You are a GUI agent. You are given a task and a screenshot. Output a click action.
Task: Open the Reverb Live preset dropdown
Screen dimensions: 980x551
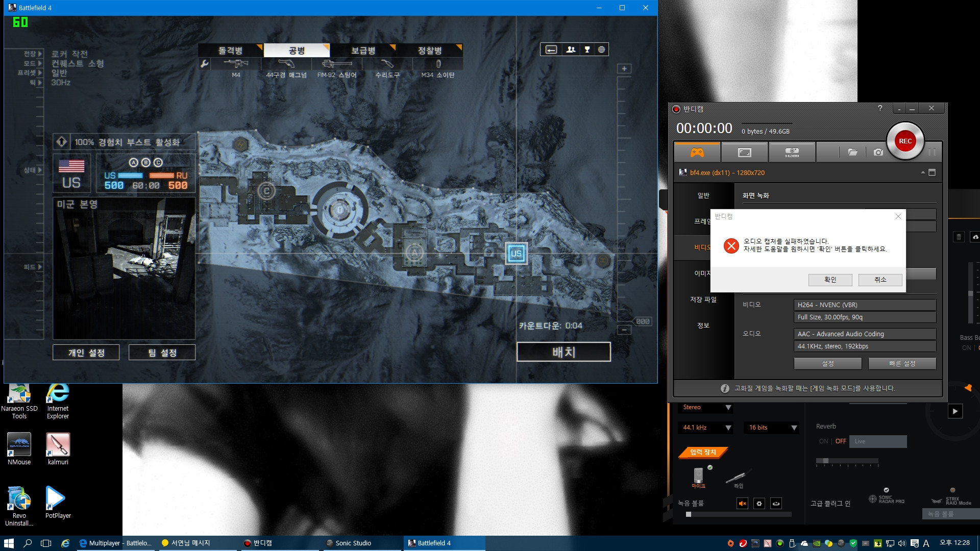tap(878, 441)
